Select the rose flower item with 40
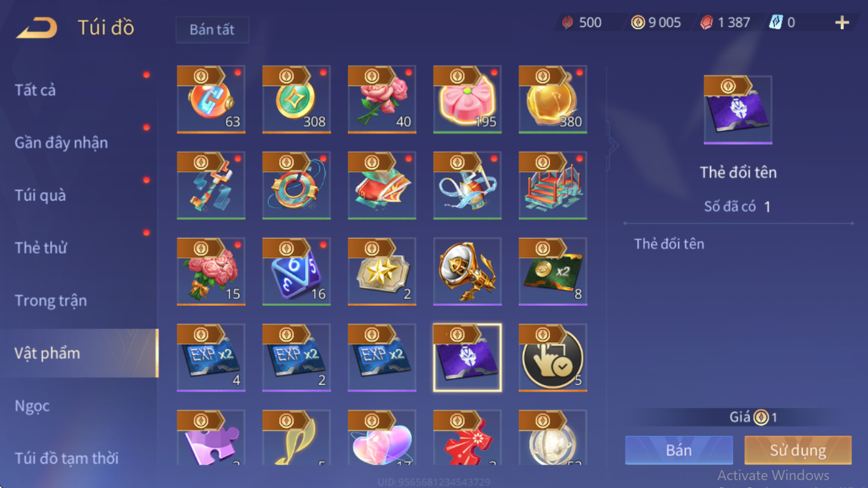 click(381, 99)
